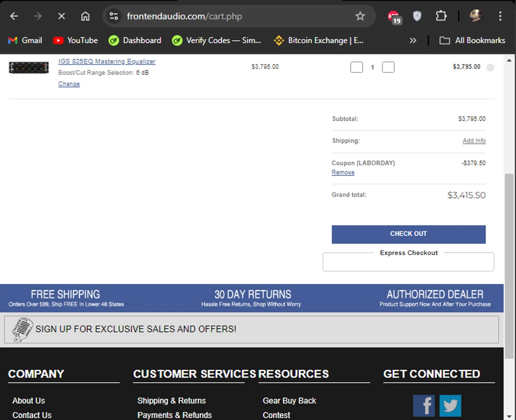This screenshot has width=516, height=420.
Task: Open Sign Up for Exclusive Sales banner
Action: coord(251,330)
